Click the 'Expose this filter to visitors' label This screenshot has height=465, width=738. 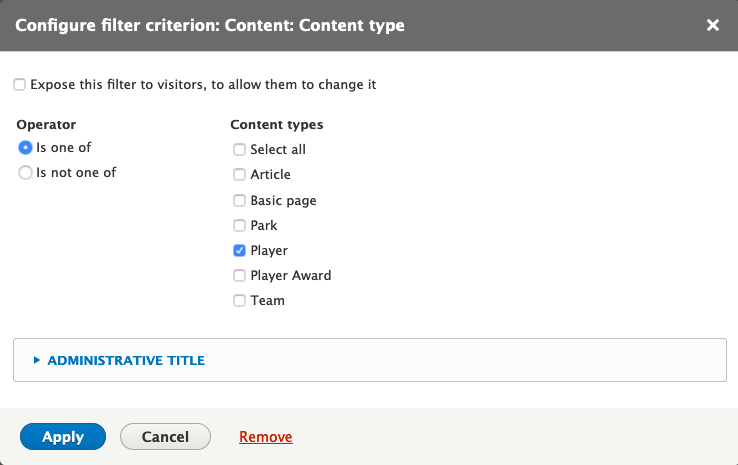click(x=203, y=85)
